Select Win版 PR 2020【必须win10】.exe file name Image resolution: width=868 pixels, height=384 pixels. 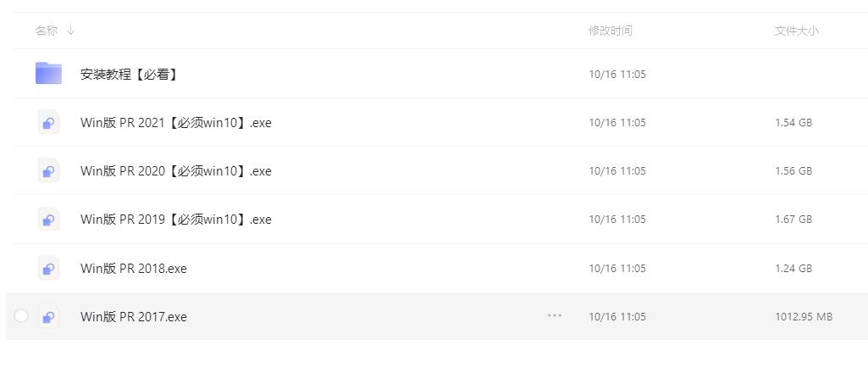(x=176, y=171)
